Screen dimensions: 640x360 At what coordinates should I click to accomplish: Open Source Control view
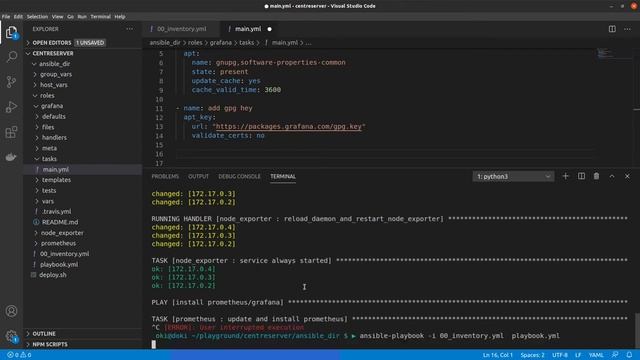11,82
